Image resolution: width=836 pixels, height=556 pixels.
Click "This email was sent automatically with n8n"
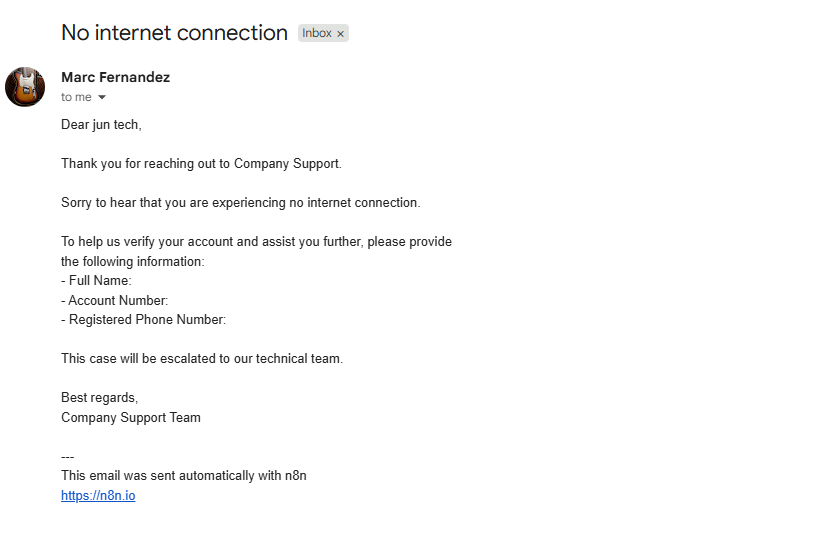pyautogui.click(x=184, y=476)
